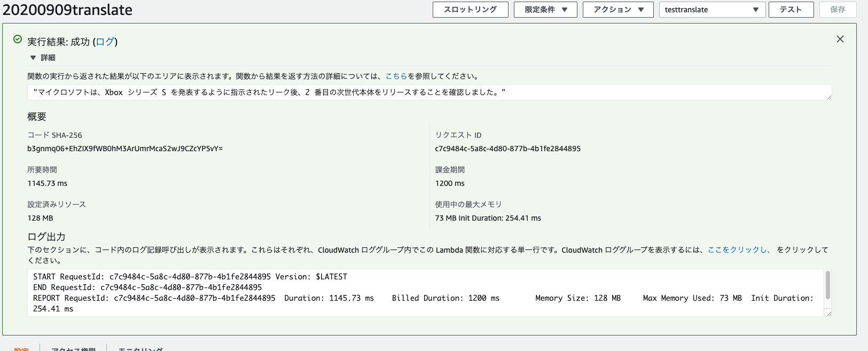The width and height of the screenshot is (868, 351).
Task: Click the START RequestId log line
Action: click(x=190, y=277)
